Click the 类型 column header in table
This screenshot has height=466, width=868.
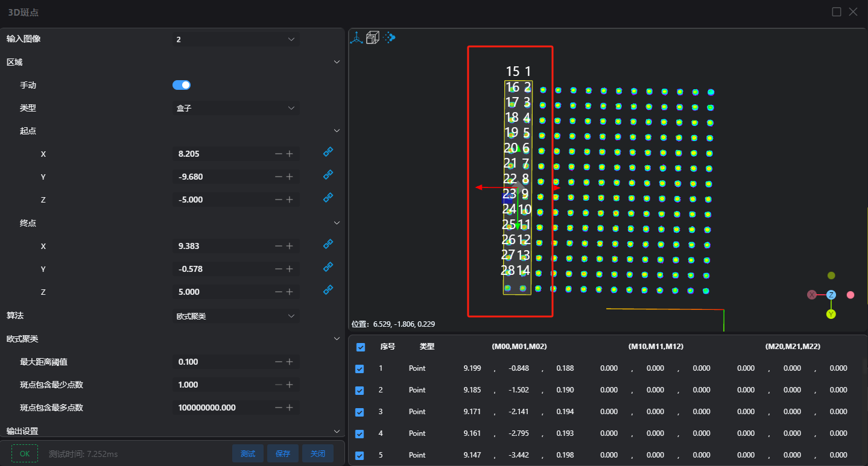pyautogui.click(x=427, y=347)
